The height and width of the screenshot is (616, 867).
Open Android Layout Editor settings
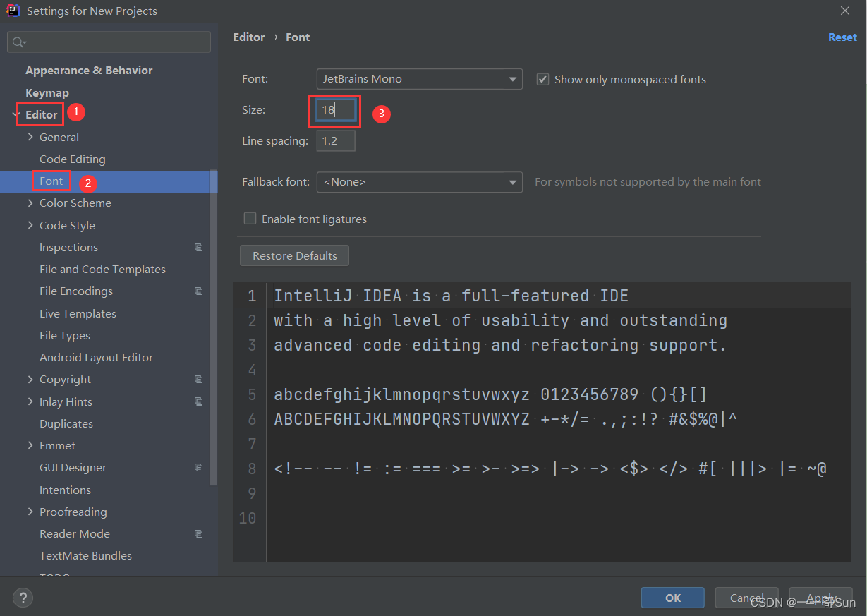(x=96, y=357)
